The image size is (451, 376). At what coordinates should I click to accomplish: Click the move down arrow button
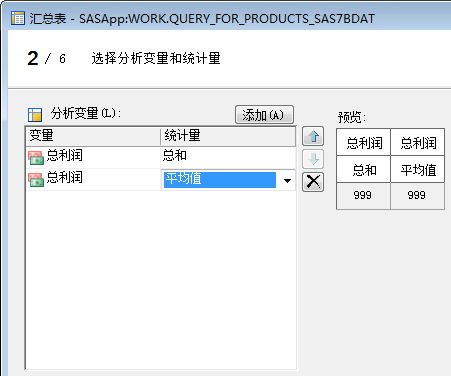(x=313, y=159)
